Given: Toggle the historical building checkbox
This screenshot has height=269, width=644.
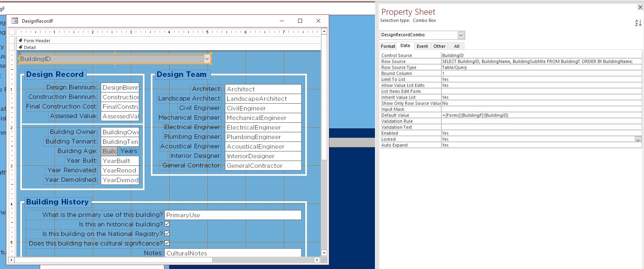Looking at the screenshot, I should click(167, 224).
